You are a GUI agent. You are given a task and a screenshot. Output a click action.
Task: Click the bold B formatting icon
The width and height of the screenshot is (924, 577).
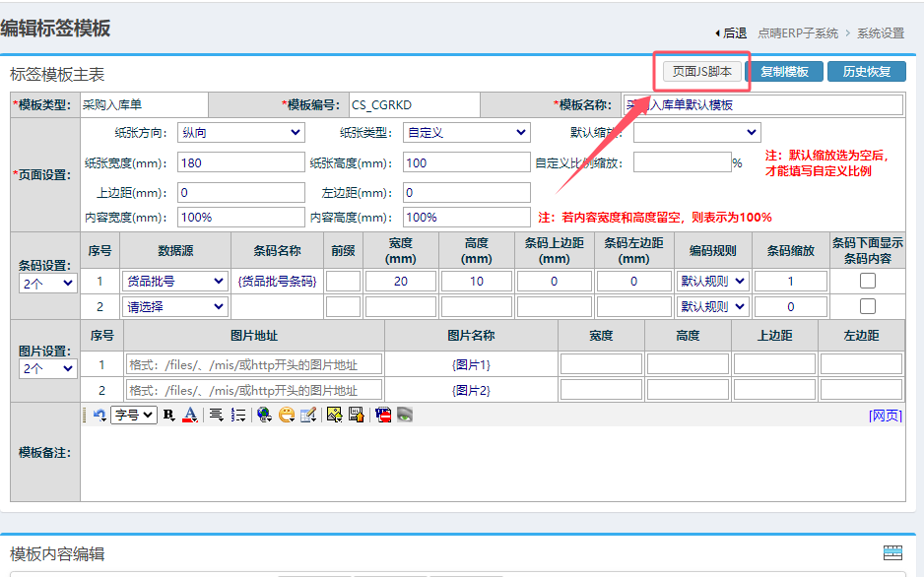coord(168,415)
